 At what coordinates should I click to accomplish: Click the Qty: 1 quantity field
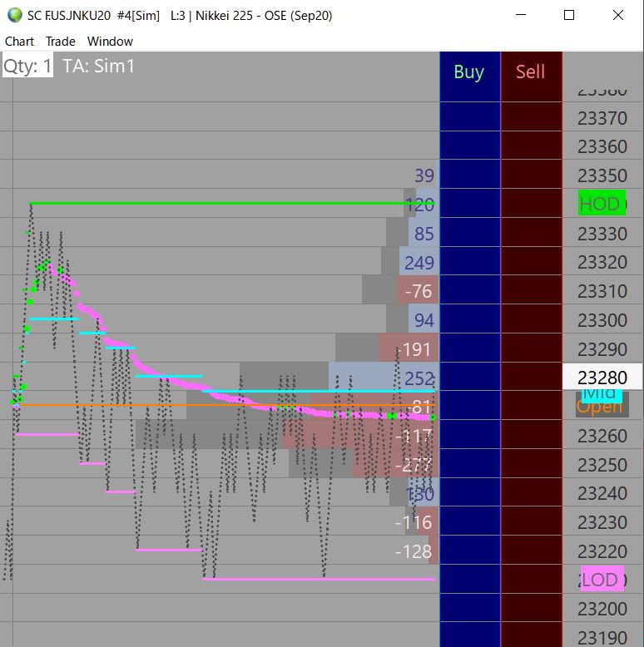[x=27, y=66]
